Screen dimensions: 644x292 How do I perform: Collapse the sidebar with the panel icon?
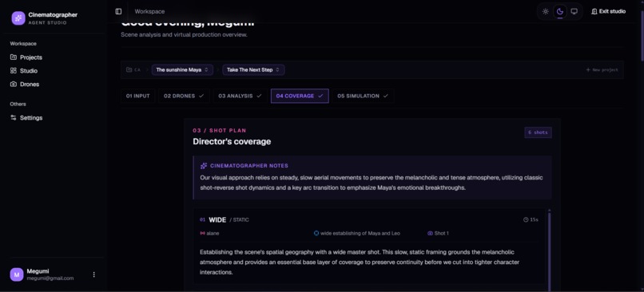pyautogui.click(x=118, y=11)
